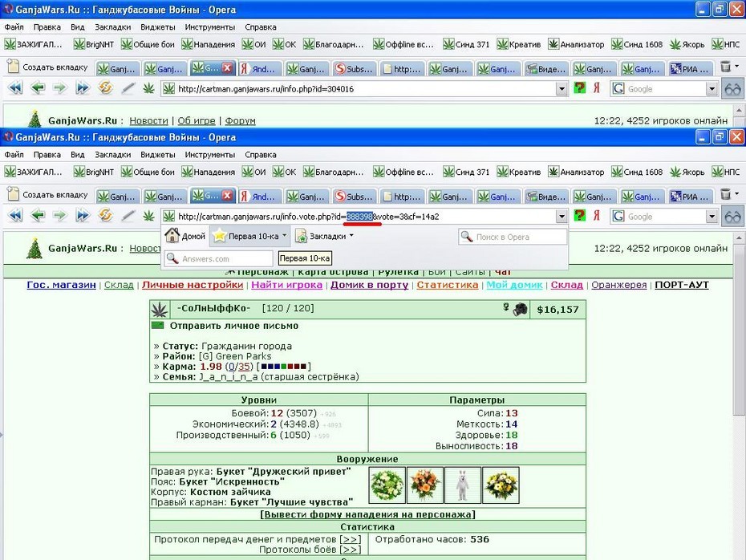Reload the page in the back window
This screenshot has width=746, height=560.
click(105, 88)
